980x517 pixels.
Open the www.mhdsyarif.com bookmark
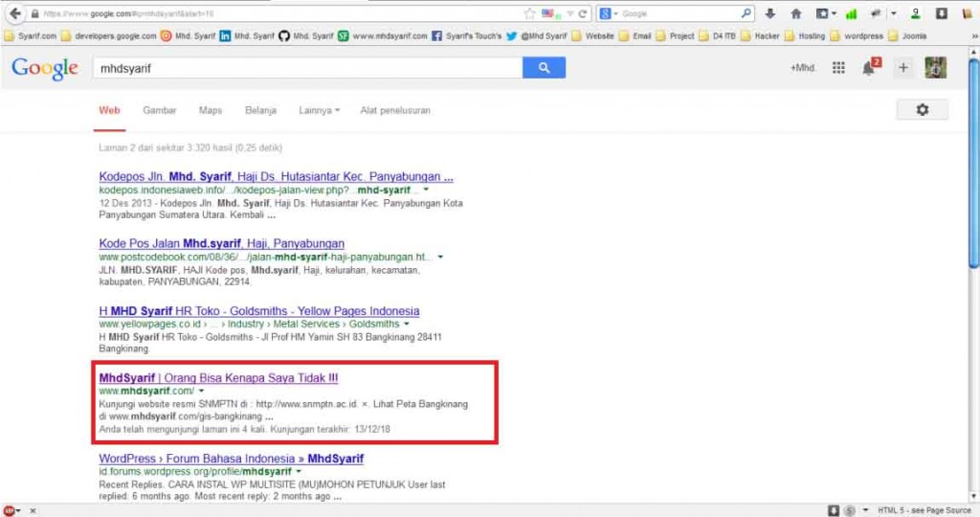coord(382,36)
